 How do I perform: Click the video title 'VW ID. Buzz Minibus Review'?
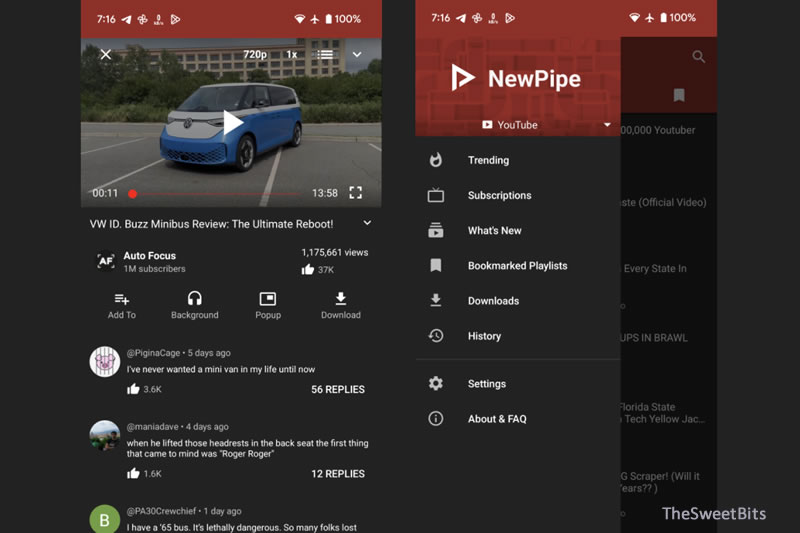(x=212, y=224)
